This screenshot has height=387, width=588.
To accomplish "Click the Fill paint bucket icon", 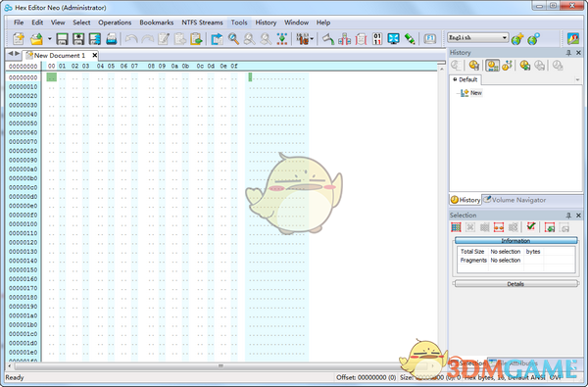I will point(328,38).
